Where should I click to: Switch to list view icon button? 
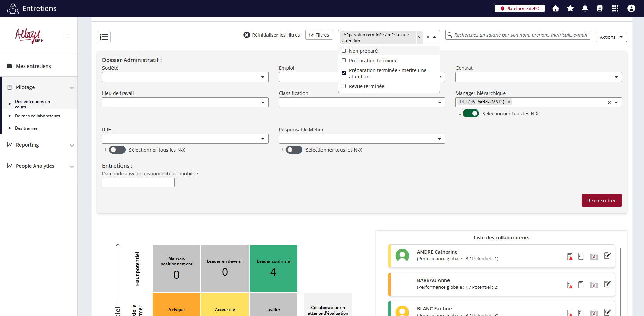pyautogui.click(x=104, y=37)
